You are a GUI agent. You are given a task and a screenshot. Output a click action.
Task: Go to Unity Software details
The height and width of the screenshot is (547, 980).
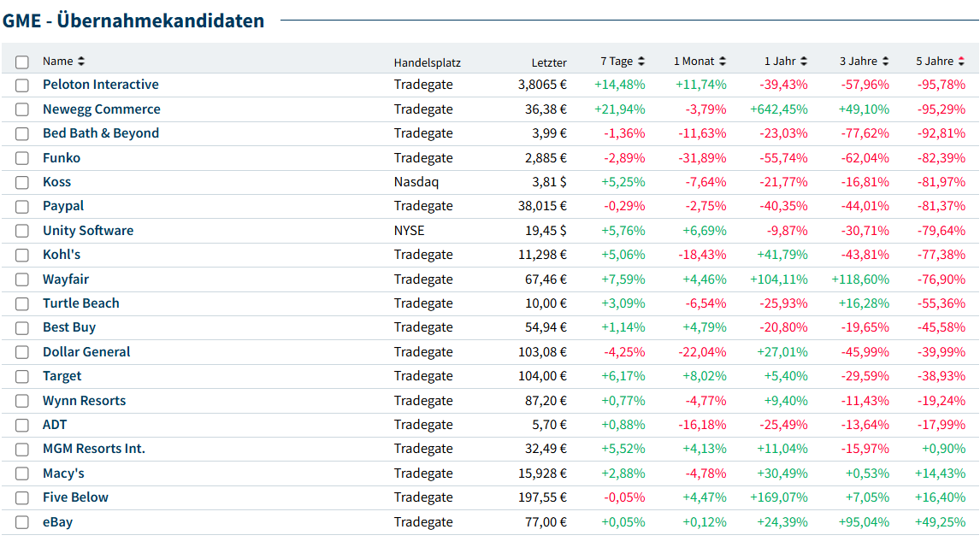[87, 231]
